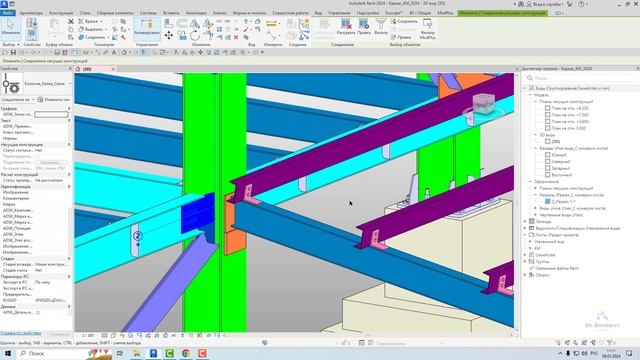Screen dimensions: 640x360
Task: Open the Выбор panel dropdown
Action: point(11,44)
